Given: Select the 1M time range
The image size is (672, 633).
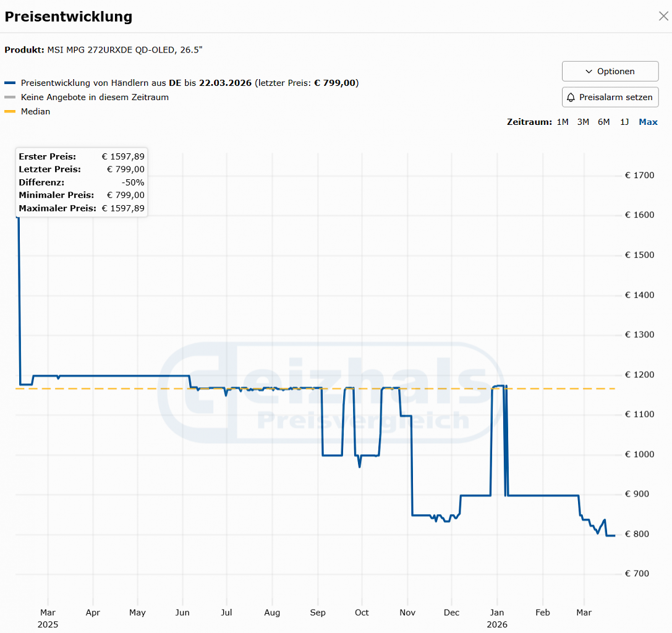Looking at the screenshot, I should [x=563, y=122].
